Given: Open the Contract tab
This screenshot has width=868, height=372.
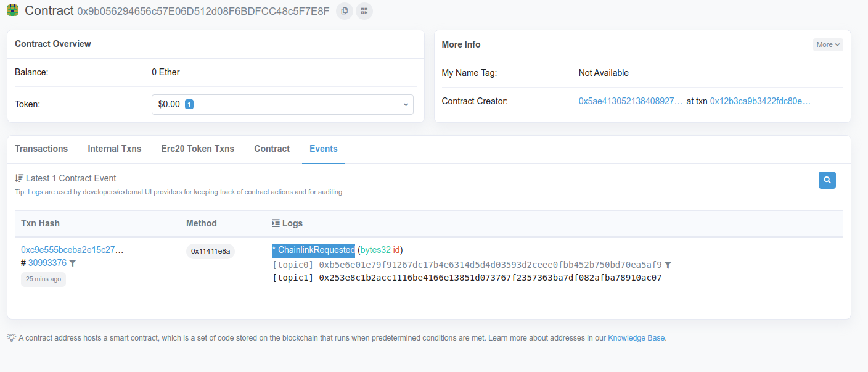Looking at the screenshot, I should point(272,149).
